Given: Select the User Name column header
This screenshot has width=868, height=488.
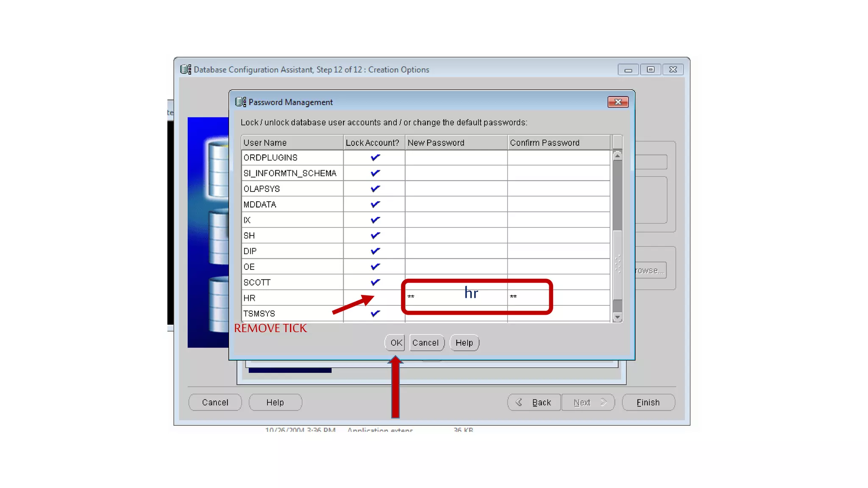Looking at the screenshot, I should 292,143.
